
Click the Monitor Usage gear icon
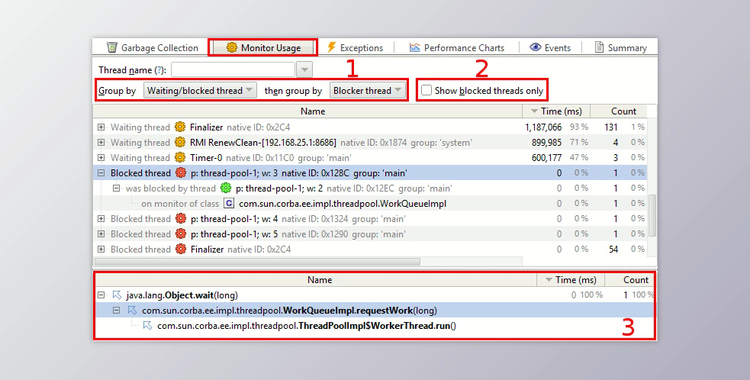232,47
